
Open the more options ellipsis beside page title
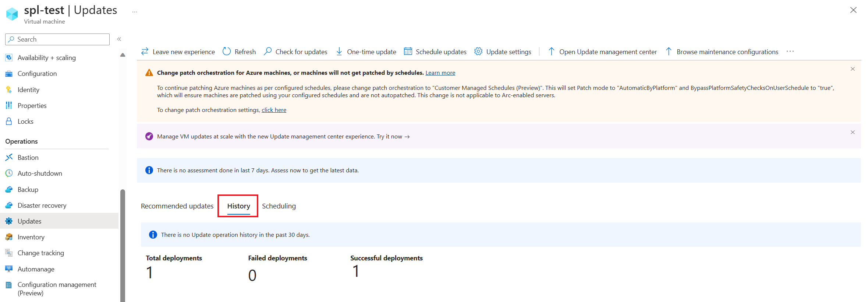[135, 12]
